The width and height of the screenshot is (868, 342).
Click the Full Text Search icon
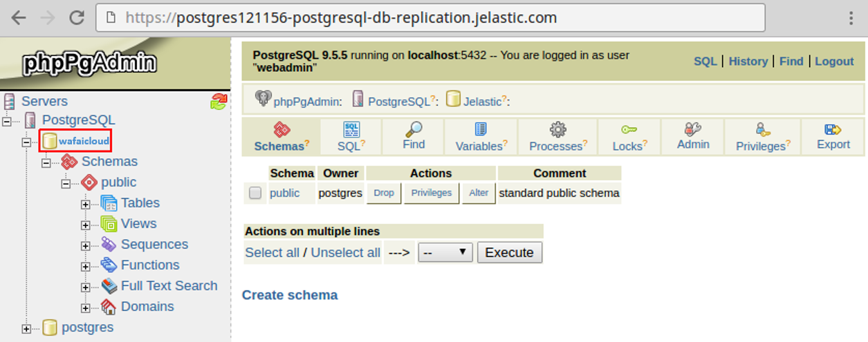click(109, 286)
